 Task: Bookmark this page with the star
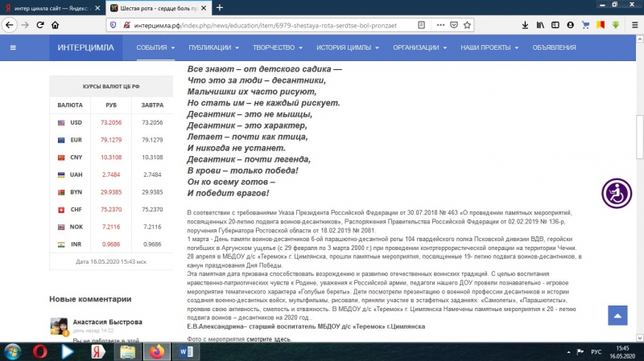click(x=467, y=25)
